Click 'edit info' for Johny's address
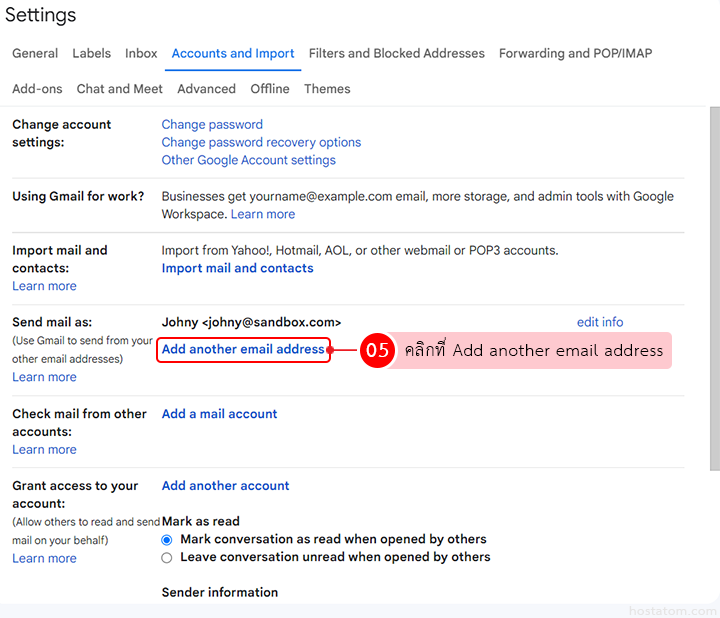The width and height of the screenshot is (720, 618). click(x=600, y=322)
